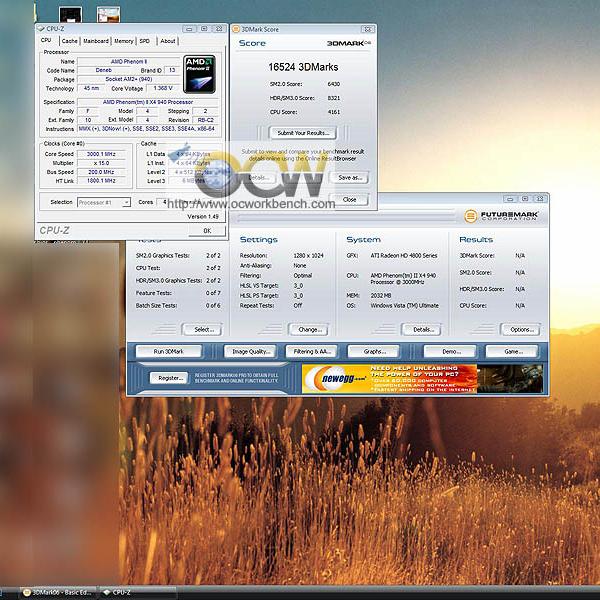Click the SM2.0 Score 6430 value
Viewport: 600px width, 600px height.
[x=334, y=84]
